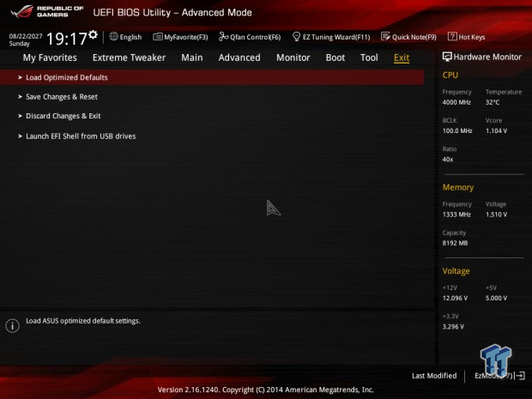Click the Hardware Monitor screen icon
The width and height of the screenshot is (532, 399).
pyautogui.click(x=447, y=57)
